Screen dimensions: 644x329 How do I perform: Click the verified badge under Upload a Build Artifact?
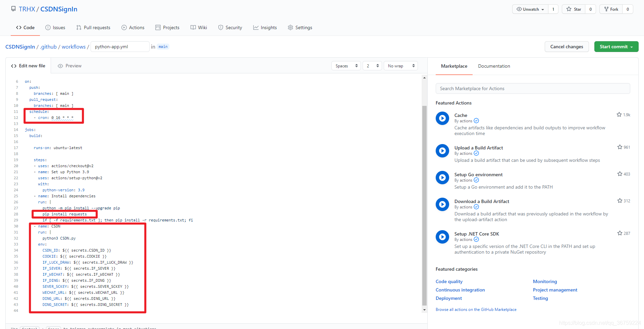point(476,153)
